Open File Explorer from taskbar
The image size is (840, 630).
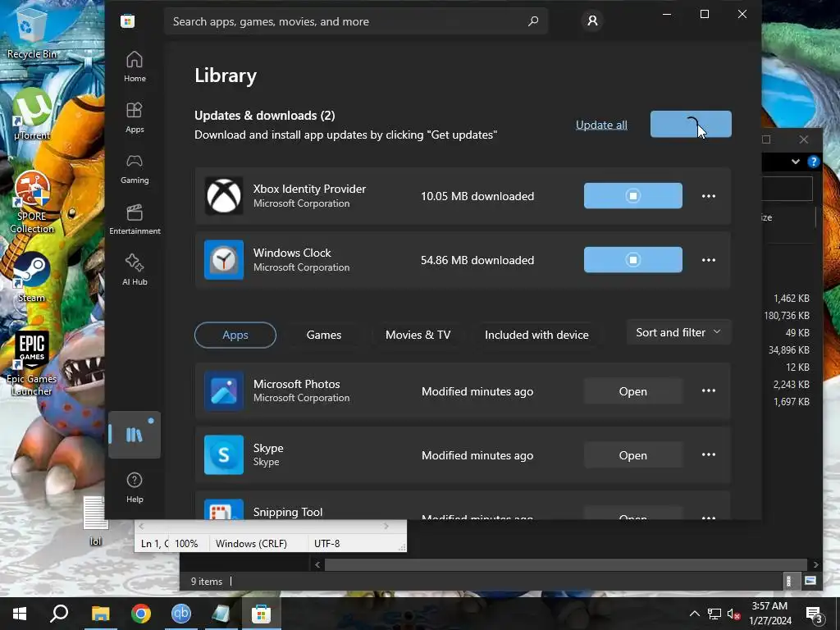click(x=100, y=614)
